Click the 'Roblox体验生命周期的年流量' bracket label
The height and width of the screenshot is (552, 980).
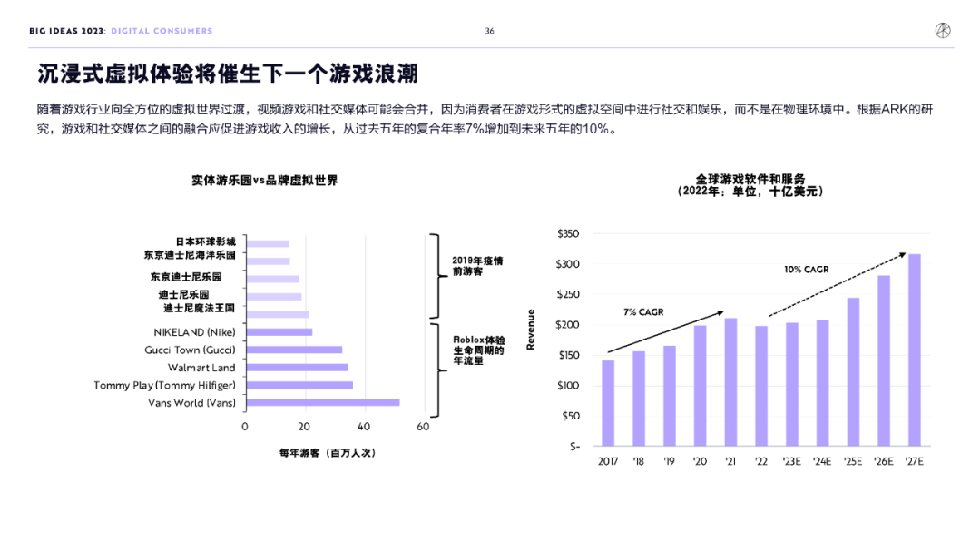tap(479, 350)
